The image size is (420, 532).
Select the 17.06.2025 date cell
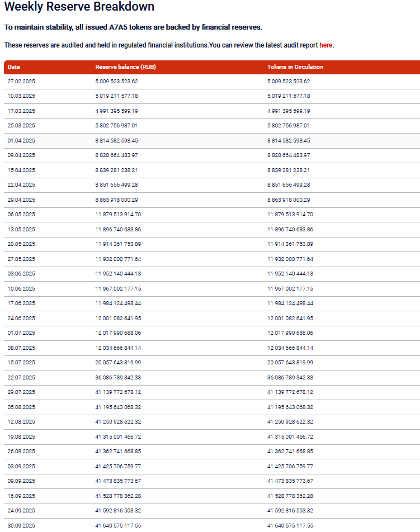coord(21,303)
